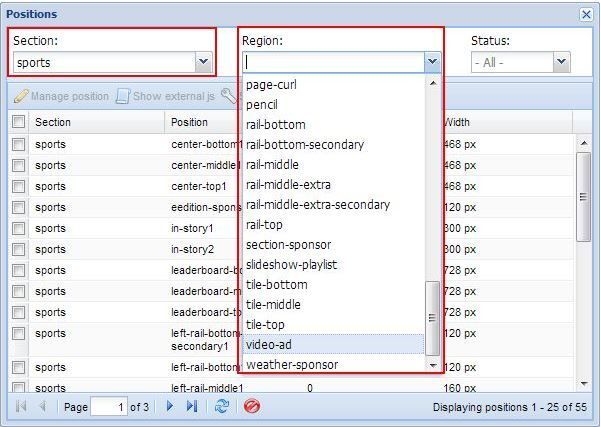The width and height of the screenshot is (601, 427).
Task: Click Region list scroll-down arrow
Action: coord(433,365)
